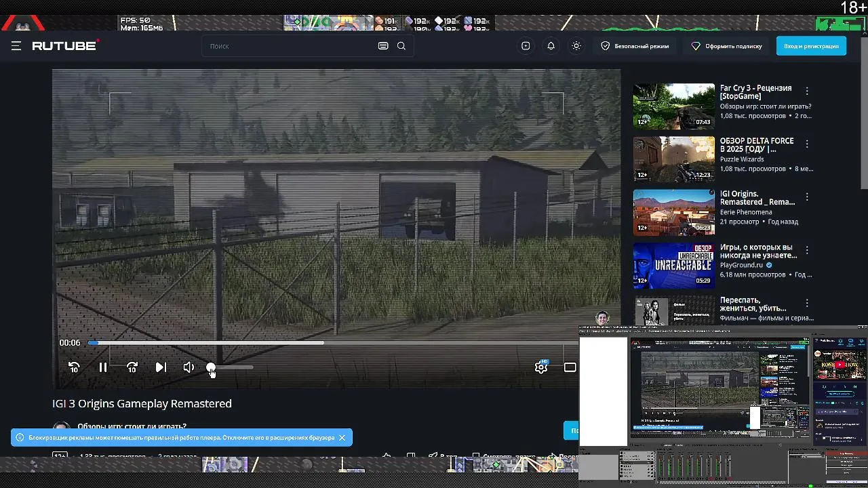This screenshot has width=868, height=488.
Task: Open the notifications bell
Action: 551,46
